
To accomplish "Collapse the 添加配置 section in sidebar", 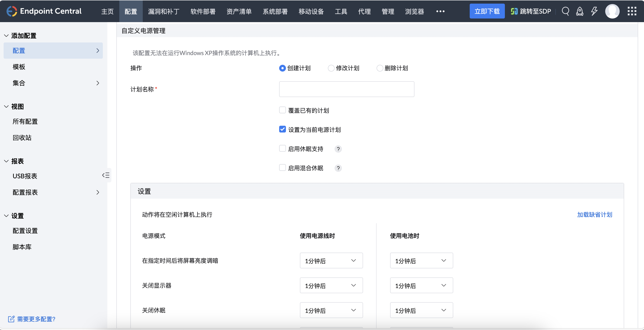I will pos(6,35).
